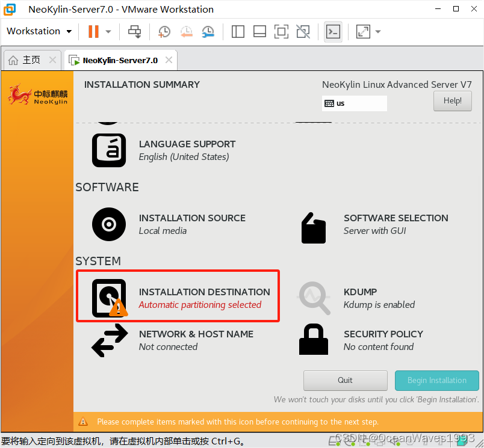Click the VMware Workstation title bar icon
Image resolution: width=484 pixels, height=448 pixels.
point(10,9)
